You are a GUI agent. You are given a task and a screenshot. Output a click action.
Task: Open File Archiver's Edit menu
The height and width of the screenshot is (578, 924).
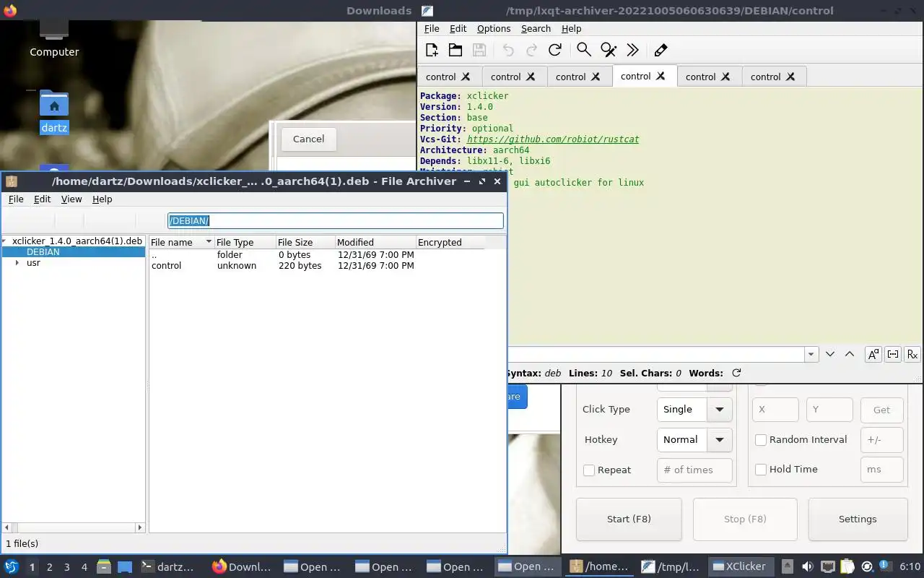43,199
